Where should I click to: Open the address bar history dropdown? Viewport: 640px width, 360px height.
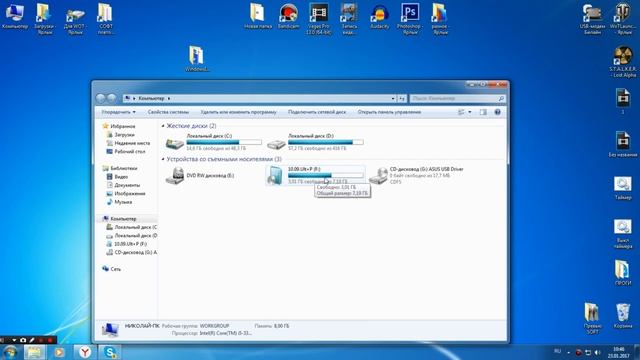pyautogui.click(x=393, y=98)
